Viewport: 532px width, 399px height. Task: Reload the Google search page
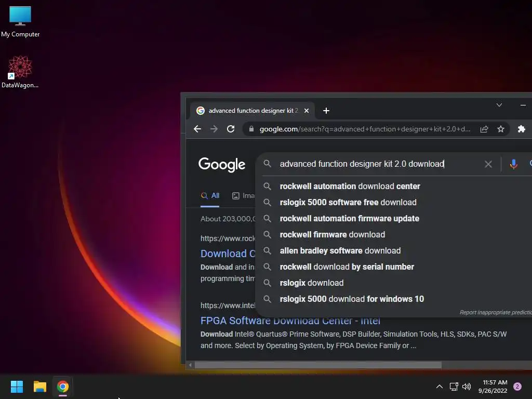point(231,129)
